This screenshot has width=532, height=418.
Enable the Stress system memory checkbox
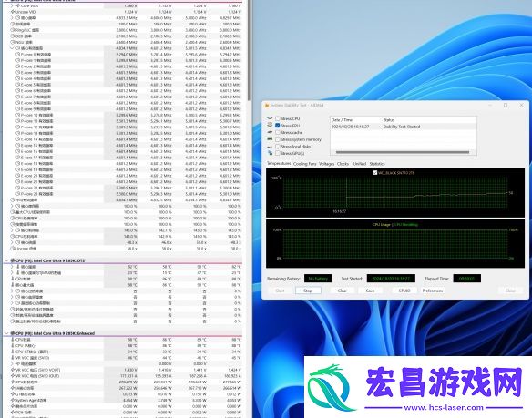[278, 139]
